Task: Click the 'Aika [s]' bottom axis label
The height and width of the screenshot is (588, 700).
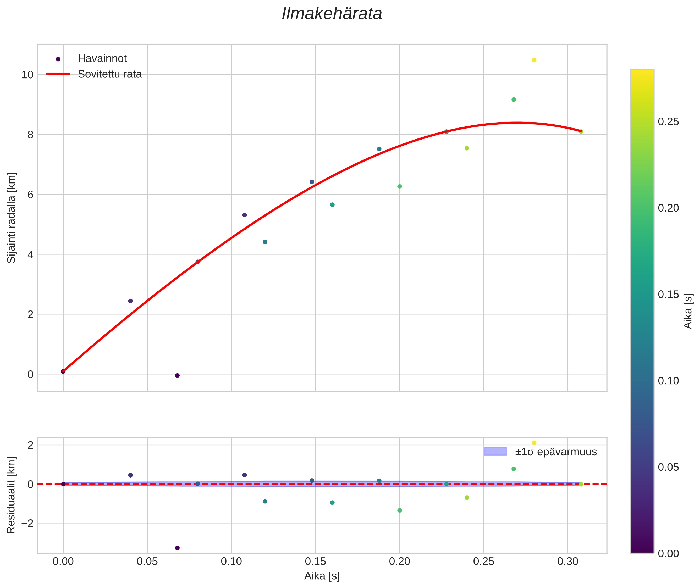Action: [x=322, y=576]
